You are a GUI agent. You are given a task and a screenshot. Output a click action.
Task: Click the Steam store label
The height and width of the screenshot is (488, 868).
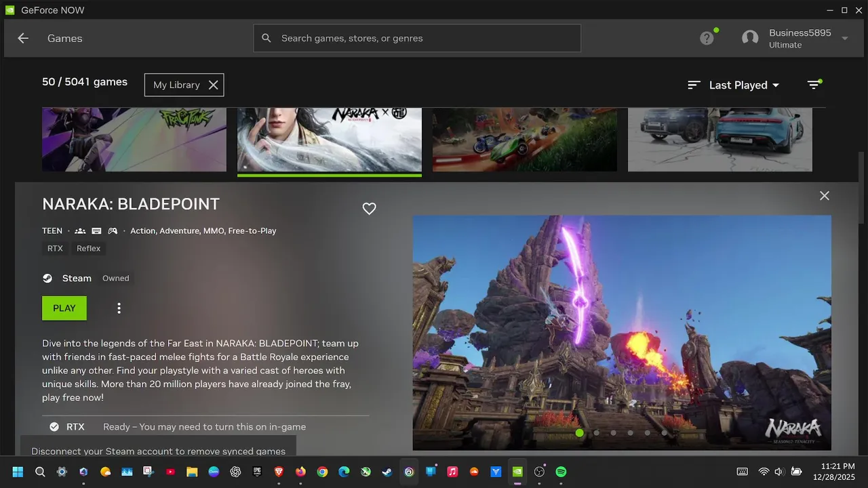tap(77, 278)
